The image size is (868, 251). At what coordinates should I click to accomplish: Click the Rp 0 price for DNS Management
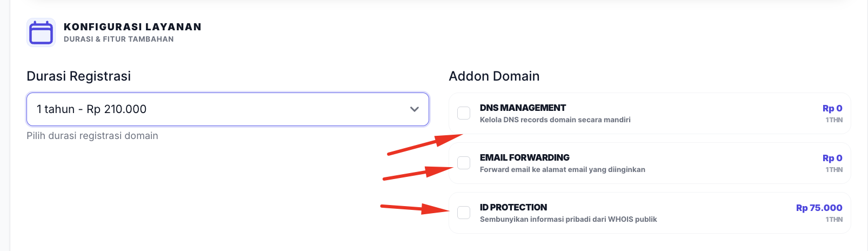click(x=832, y=108)
